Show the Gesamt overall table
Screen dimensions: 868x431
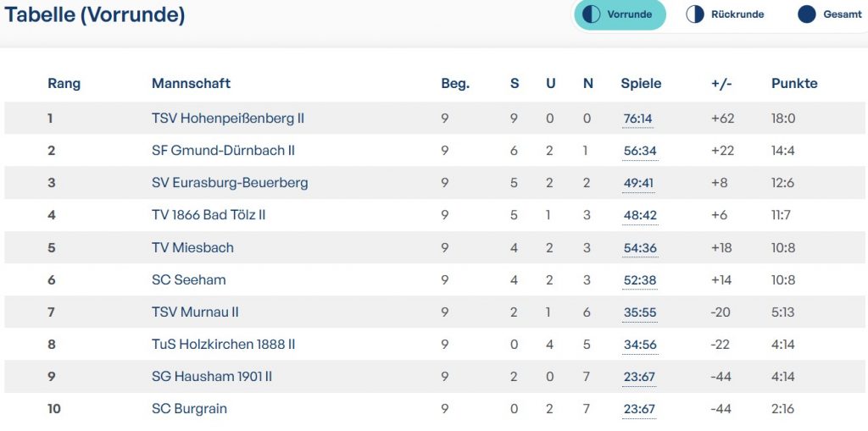point(843,14)
